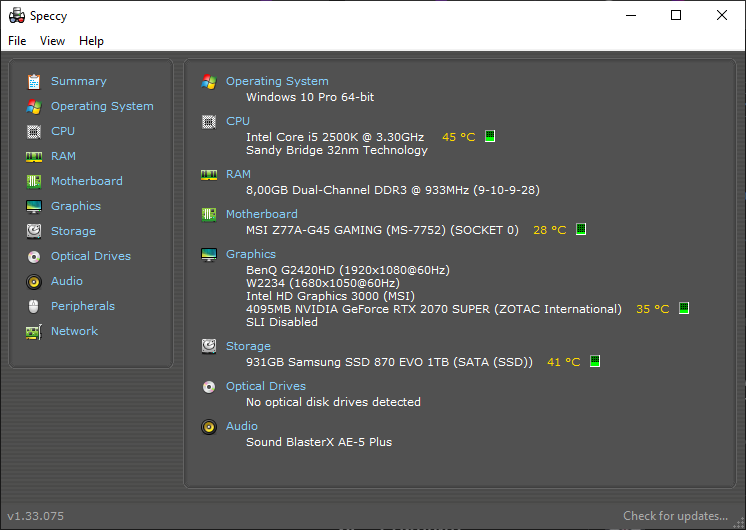Click the Graphics monitor icon in sidebar
This screenshot has width=746, height=530.
[x=34, y=206]
